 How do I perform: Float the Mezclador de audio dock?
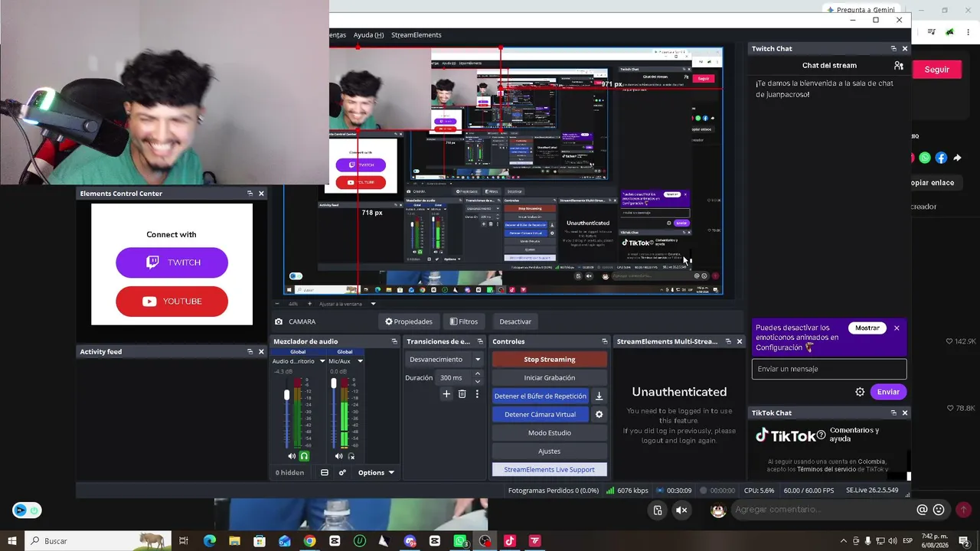pos(394,341)
